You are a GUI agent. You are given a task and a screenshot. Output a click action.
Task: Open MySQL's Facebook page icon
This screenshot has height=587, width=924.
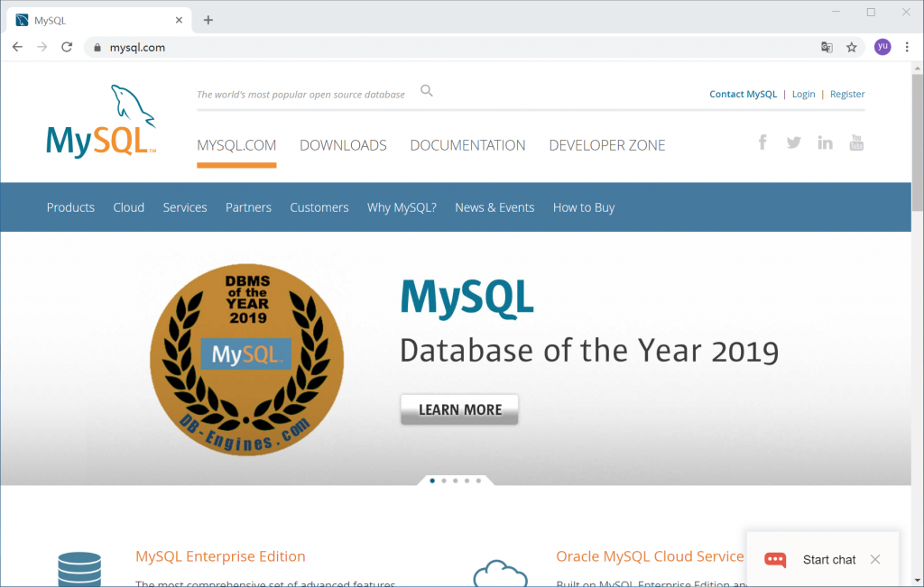762,142
